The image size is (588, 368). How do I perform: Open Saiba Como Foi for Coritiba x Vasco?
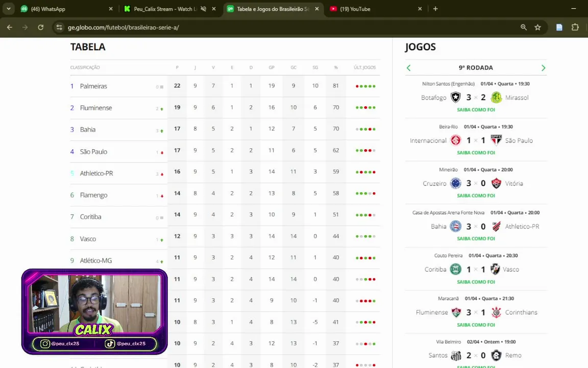pyautogui.click(x=476, y=282)
